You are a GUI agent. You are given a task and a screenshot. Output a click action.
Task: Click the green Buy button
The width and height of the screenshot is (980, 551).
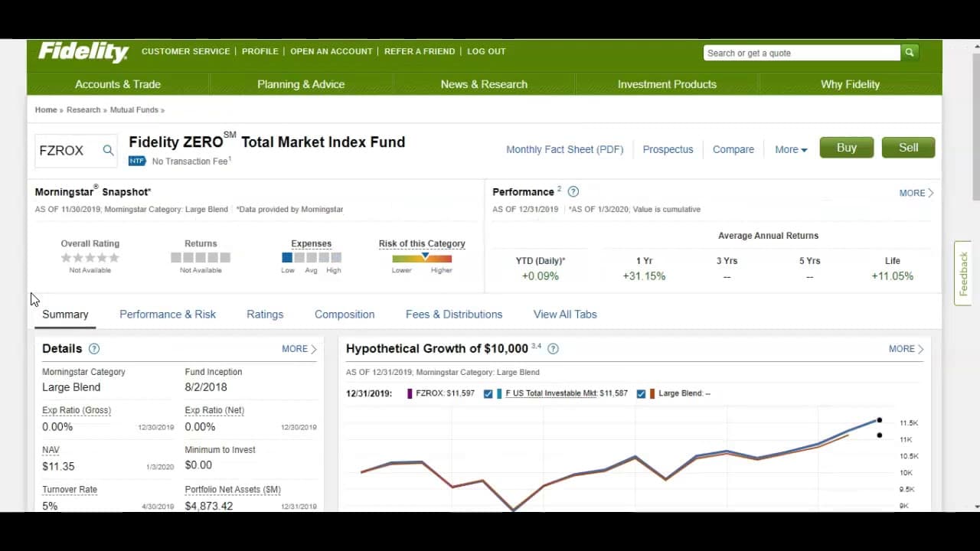pos(847,148)
